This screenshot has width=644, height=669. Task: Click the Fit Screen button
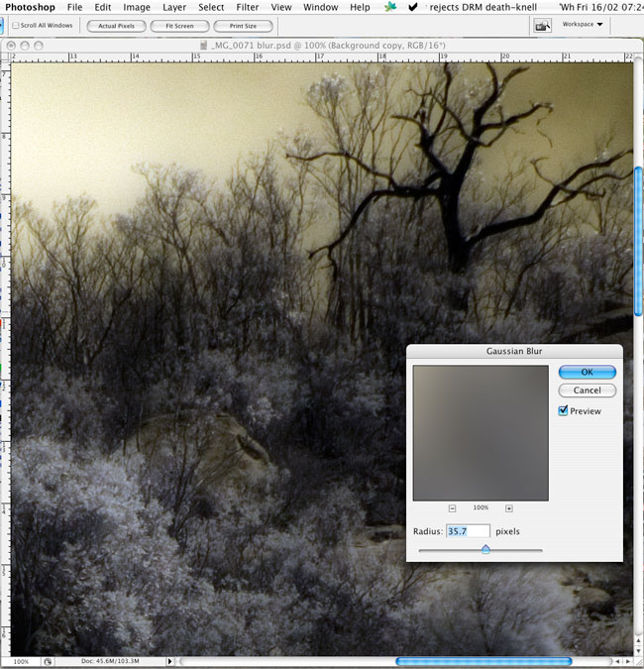tap(179, 26)
